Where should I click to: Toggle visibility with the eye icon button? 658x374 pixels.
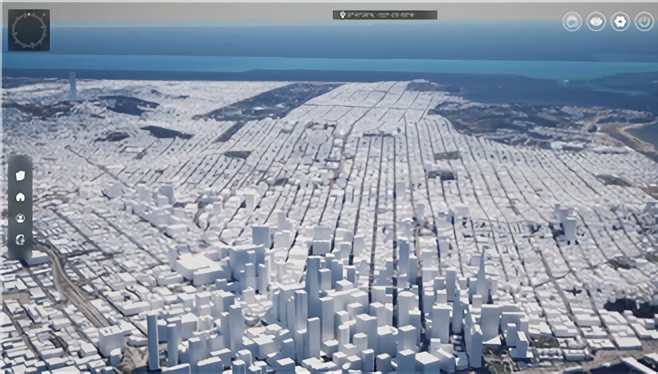click(596, 21)
